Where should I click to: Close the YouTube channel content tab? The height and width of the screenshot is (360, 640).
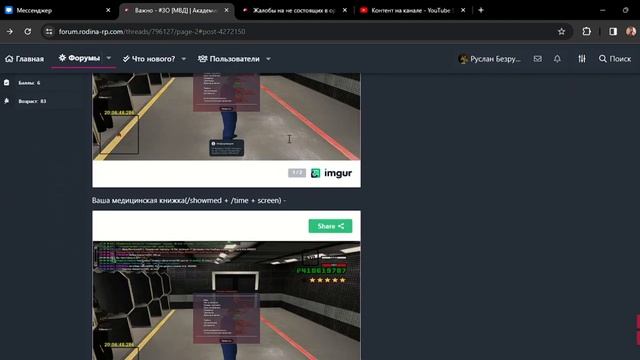[463, 10]
